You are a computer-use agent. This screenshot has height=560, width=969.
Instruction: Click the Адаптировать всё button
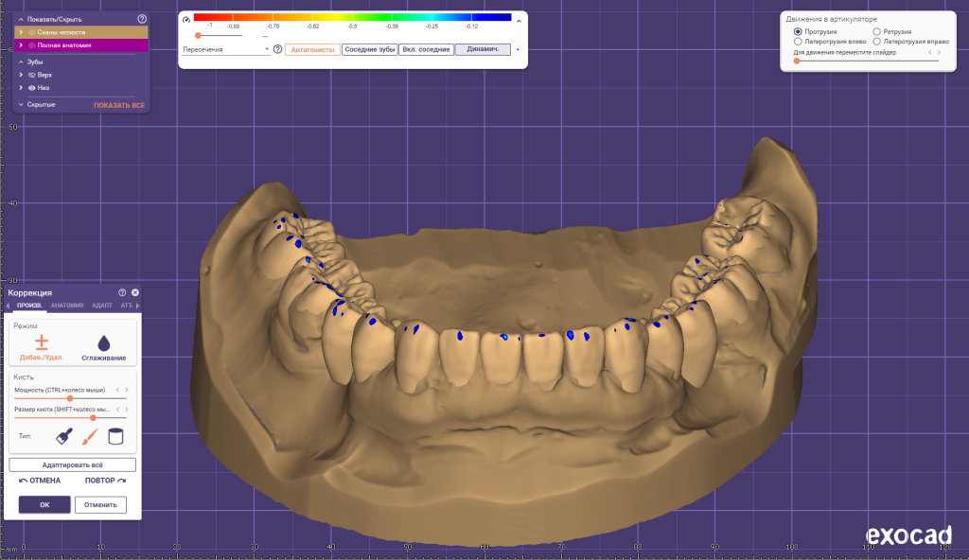click(71, 464)
